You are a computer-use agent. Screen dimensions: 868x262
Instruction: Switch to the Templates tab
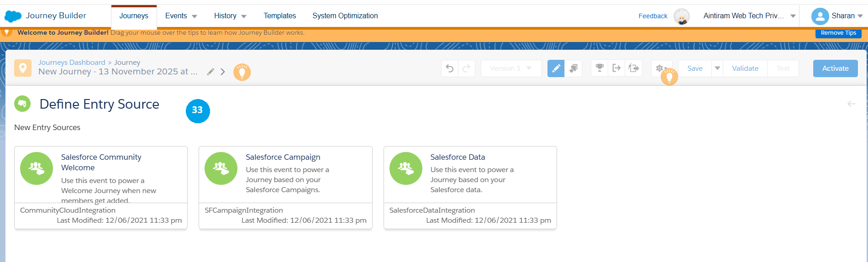coord(279,16)
